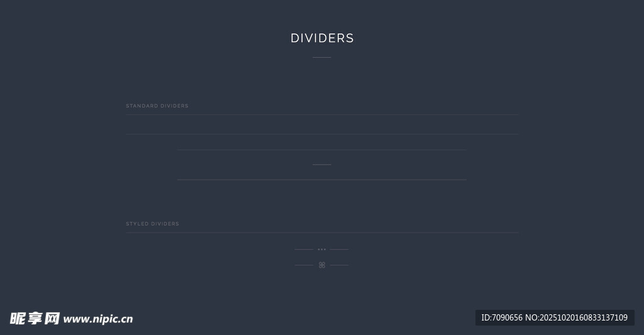Click the line right of the three dots
644x335 pixels.
pos(339,250)
